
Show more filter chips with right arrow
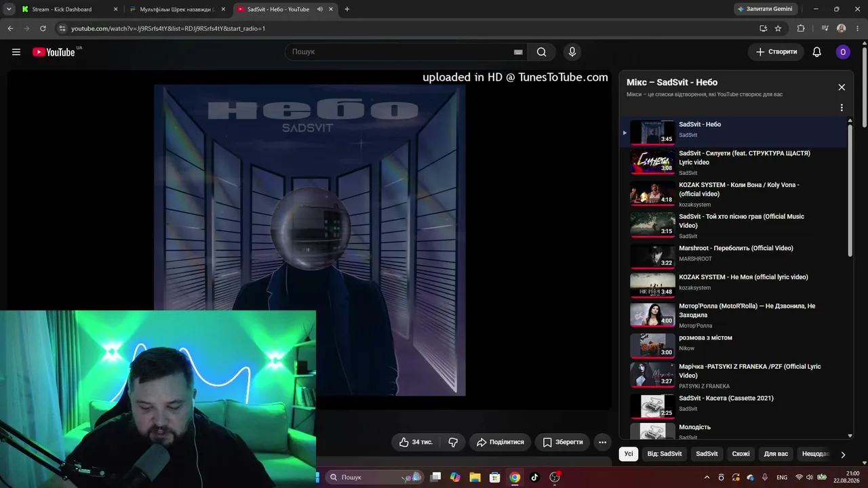tap(843, 454)
